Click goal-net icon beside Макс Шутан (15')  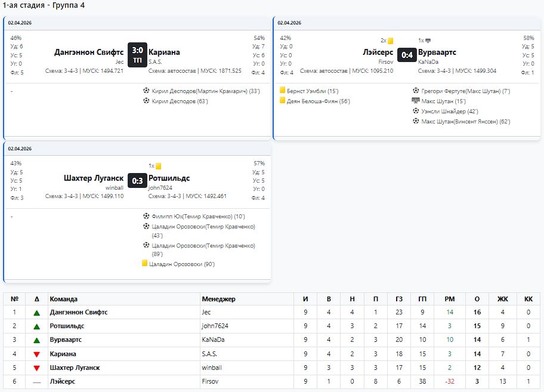[416, 101]
